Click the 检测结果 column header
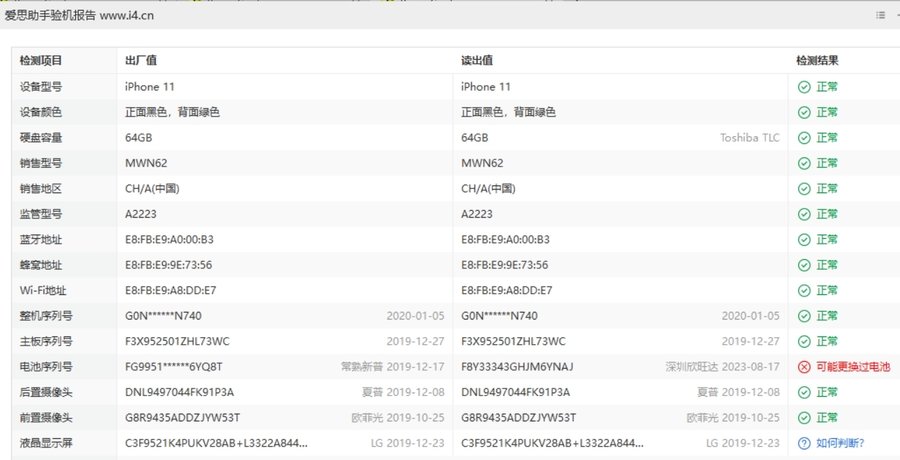The width and height of the screenshot is (900, 460). pos(817,60)
